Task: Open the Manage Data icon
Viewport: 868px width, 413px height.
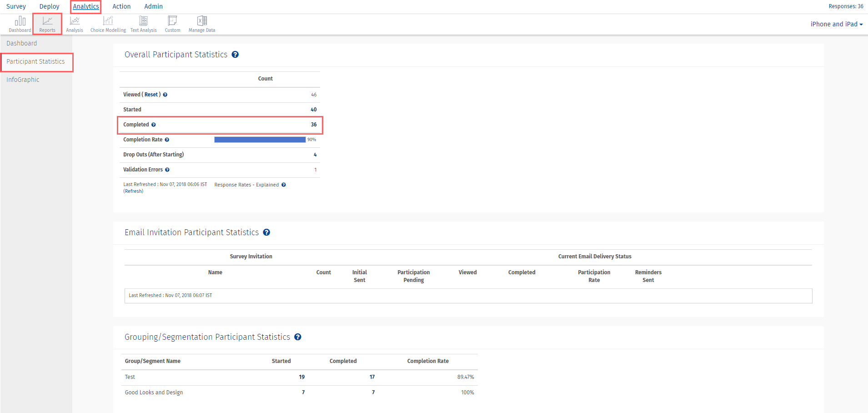Action: (202, 24)
